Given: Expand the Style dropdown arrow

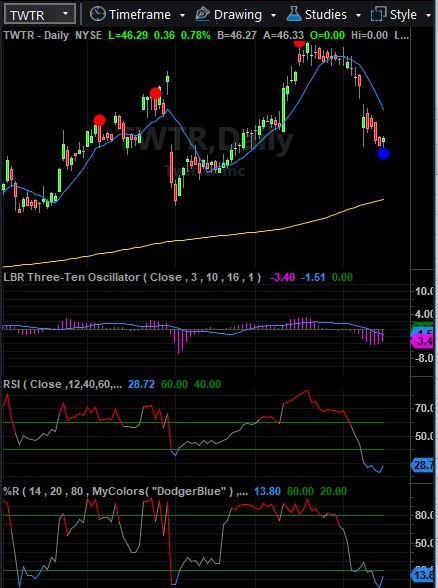Looking at the screenshot, I should [x=428, y=15].
